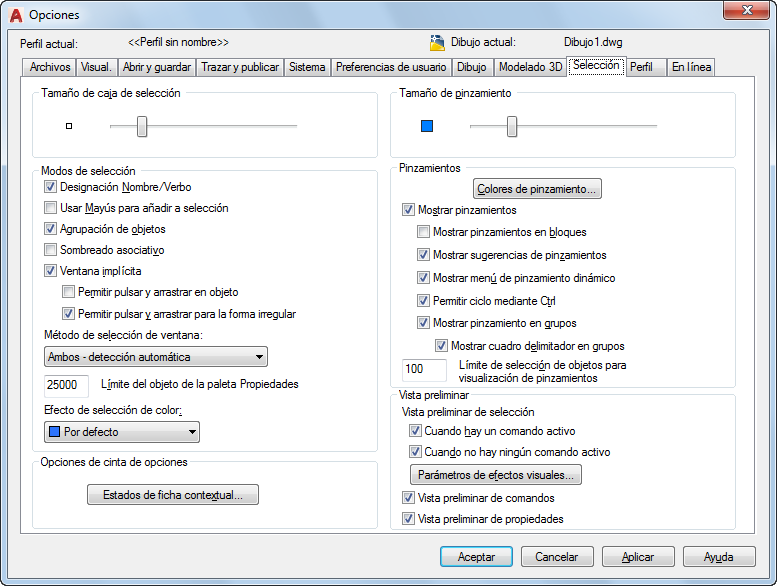Image resolution: width=777 pixels, height=586 pixels.
Task: Toggle Mostrar sugerencias de pinzamientos
Action: (x=423, y=255)
